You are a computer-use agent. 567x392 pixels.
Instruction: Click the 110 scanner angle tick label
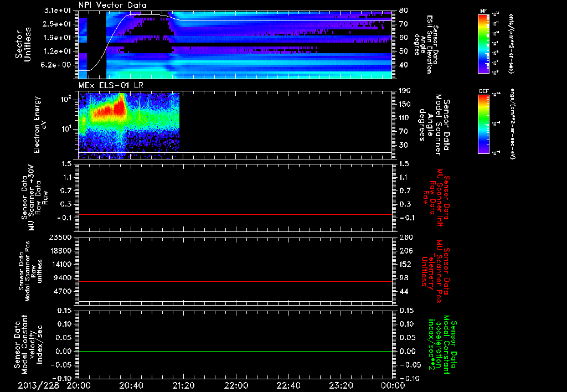point(405,118)
